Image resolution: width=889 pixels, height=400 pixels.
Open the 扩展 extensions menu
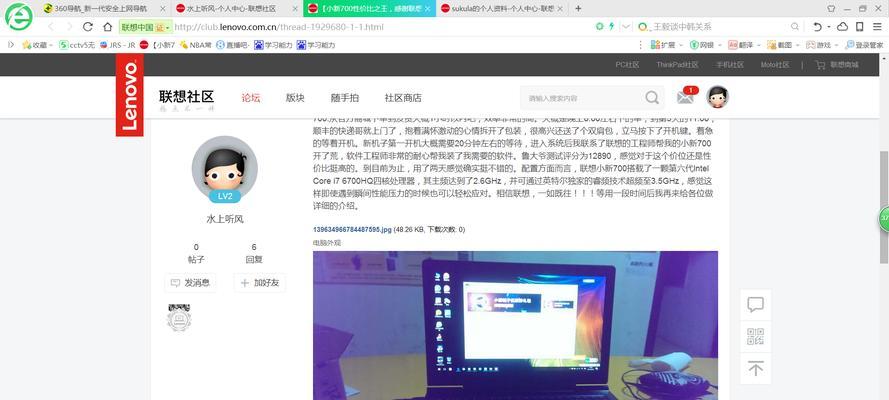[665, 45]
